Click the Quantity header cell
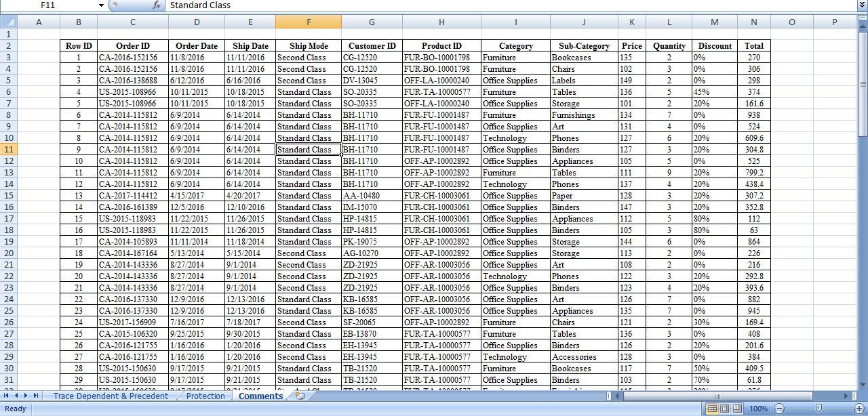The width and height of the screenshot is (868, 416). pyautogui.click(x=669, y=46)
